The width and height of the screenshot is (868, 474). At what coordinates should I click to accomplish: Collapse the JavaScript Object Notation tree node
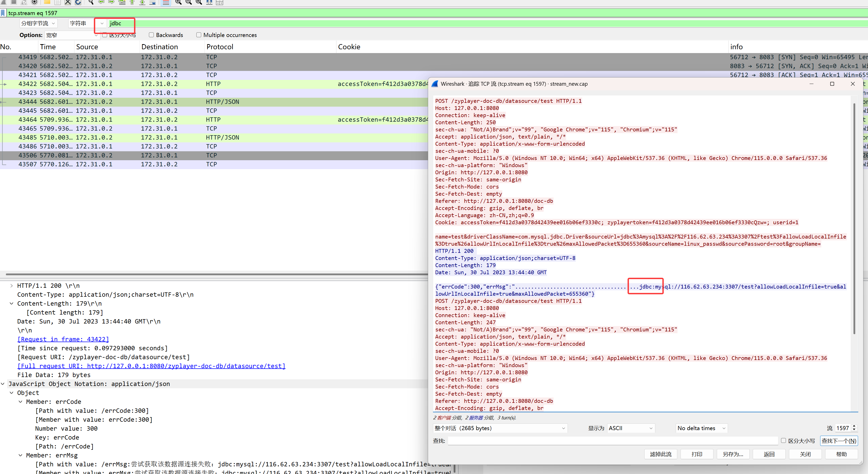click(x=3, y=384)
